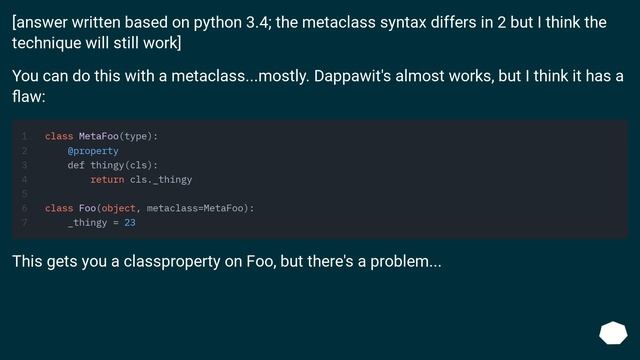Click the word 'flaw:' before the code block

(29, 97)
